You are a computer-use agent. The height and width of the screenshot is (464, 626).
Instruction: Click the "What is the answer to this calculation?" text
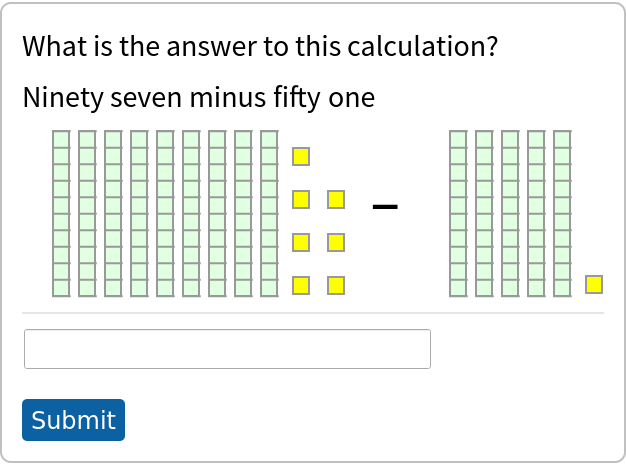tap(260, 47)
